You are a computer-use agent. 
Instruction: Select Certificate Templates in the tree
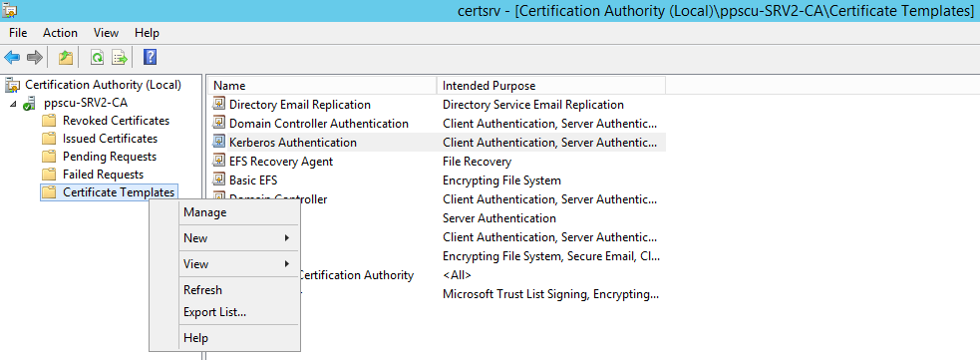tap(119, 192)
